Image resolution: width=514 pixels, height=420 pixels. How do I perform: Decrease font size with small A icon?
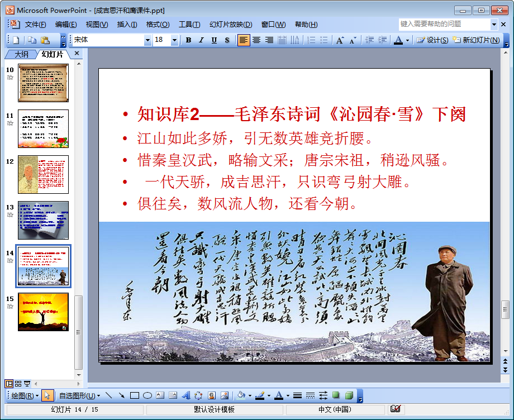(353, 40)
